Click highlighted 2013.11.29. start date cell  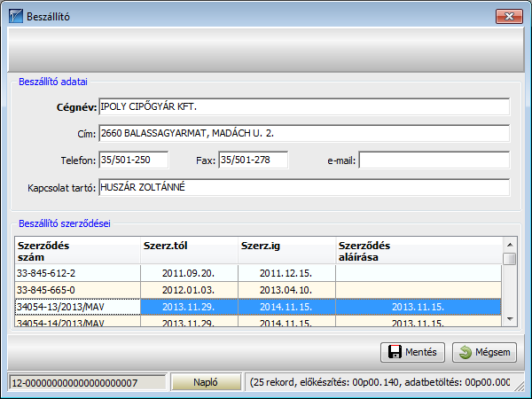tap(190, 307)
